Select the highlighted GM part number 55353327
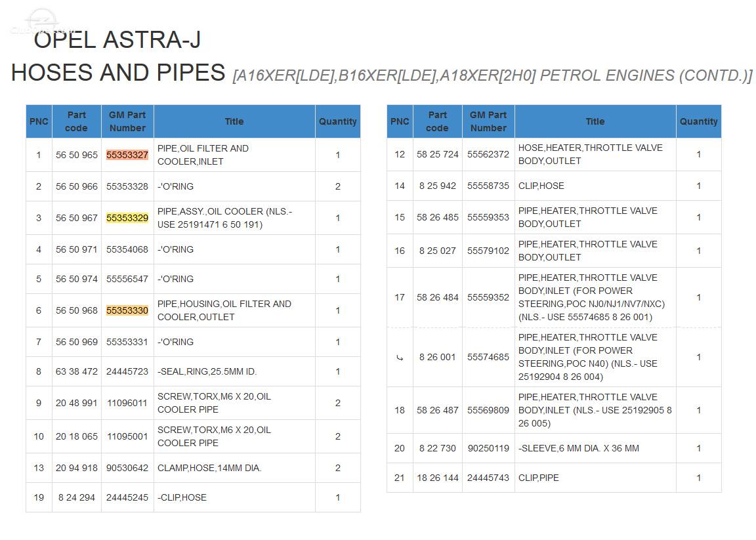 (127, 155)
